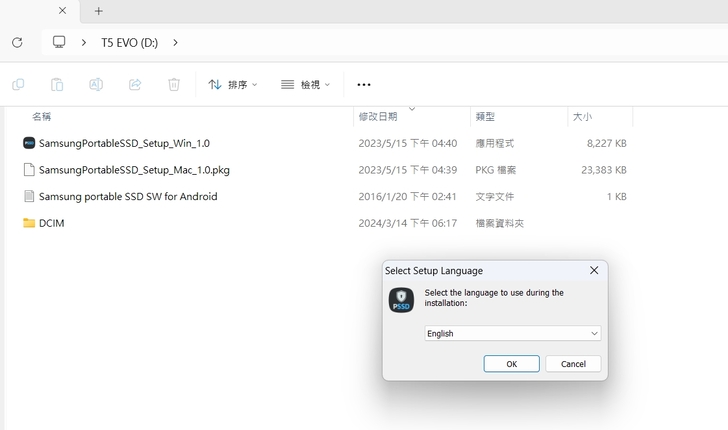Click date 2016/1/20 下午 02:41
The image size is (728, 430).
pos(408,196)
